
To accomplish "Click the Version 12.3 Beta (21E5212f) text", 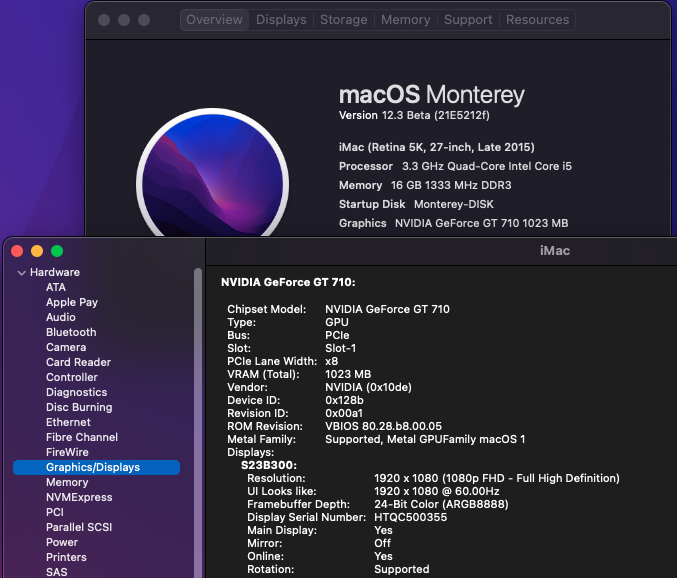I will (414, 116).
